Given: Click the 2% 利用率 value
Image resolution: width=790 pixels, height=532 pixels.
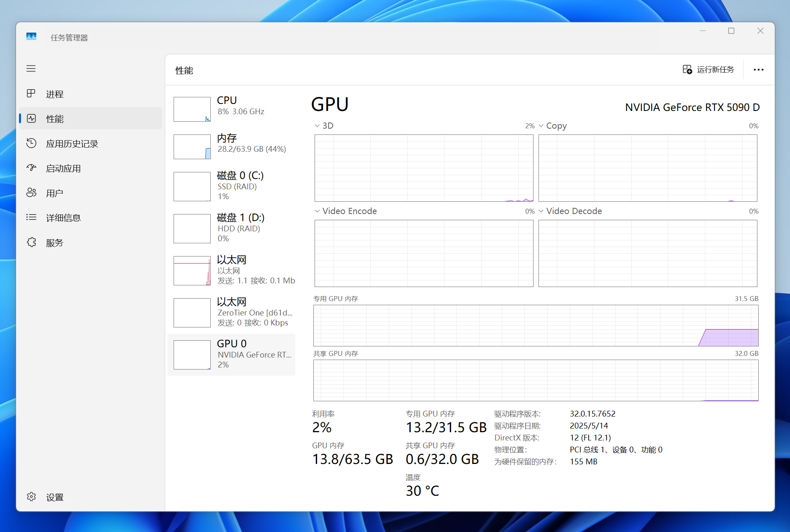Looking at the screenshot, I should click(x=322, y=427).
